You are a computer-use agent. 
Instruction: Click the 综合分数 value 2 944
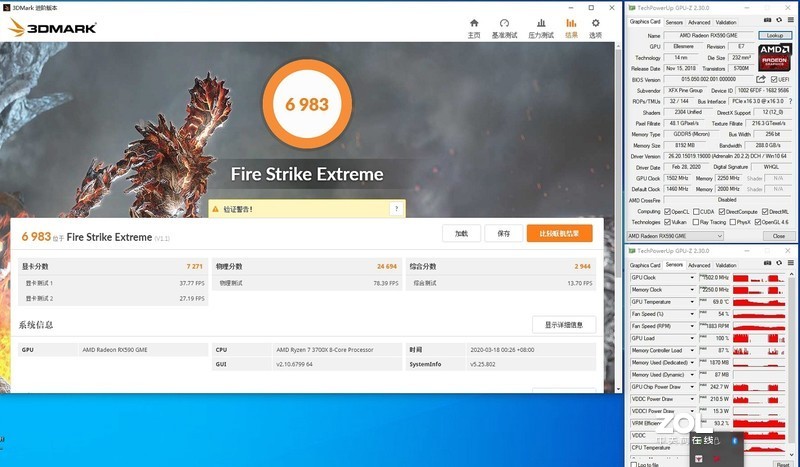pos(582,266)
